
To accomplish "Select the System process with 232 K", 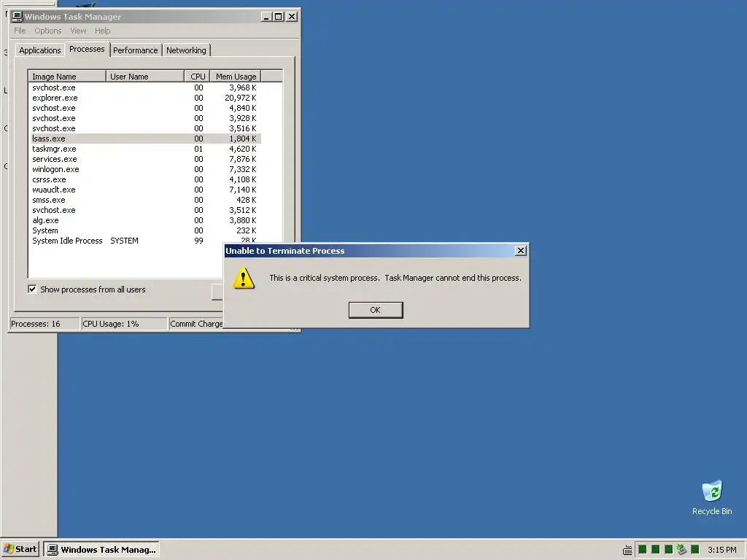I will (145, 230).
